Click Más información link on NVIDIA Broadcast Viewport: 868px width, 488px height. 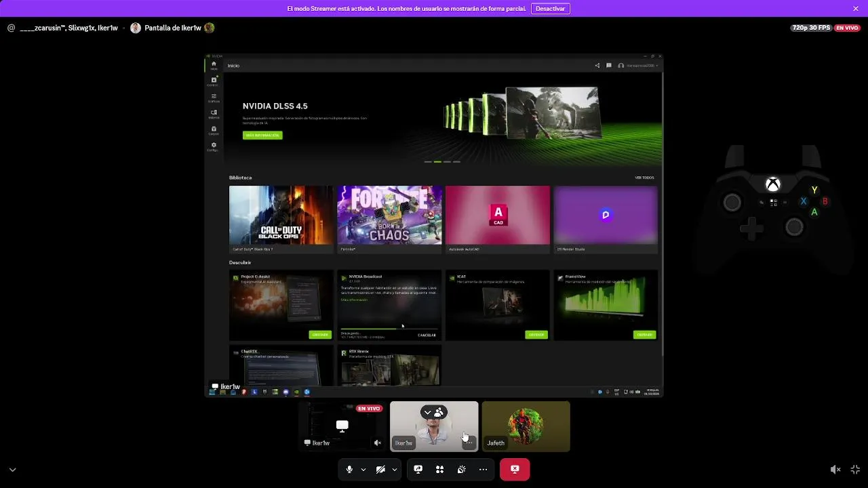(354, 300)
